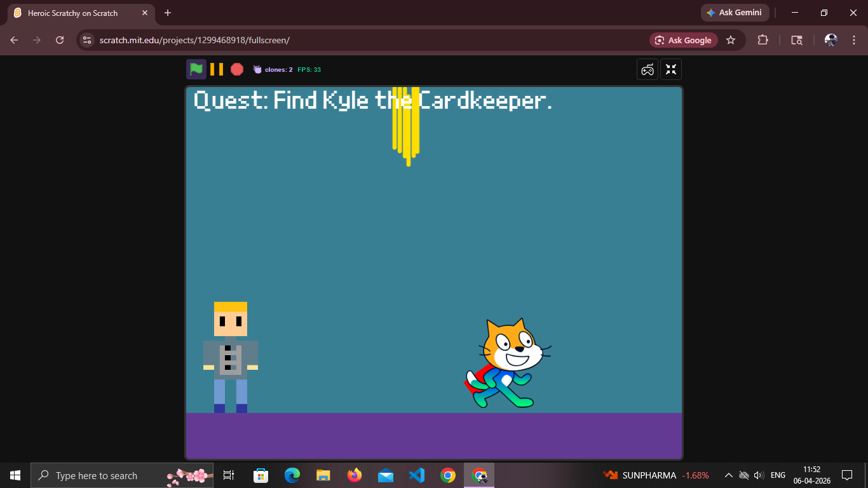
Task: Switch the ENG input language indicator
Action: (x=778, y=475)
